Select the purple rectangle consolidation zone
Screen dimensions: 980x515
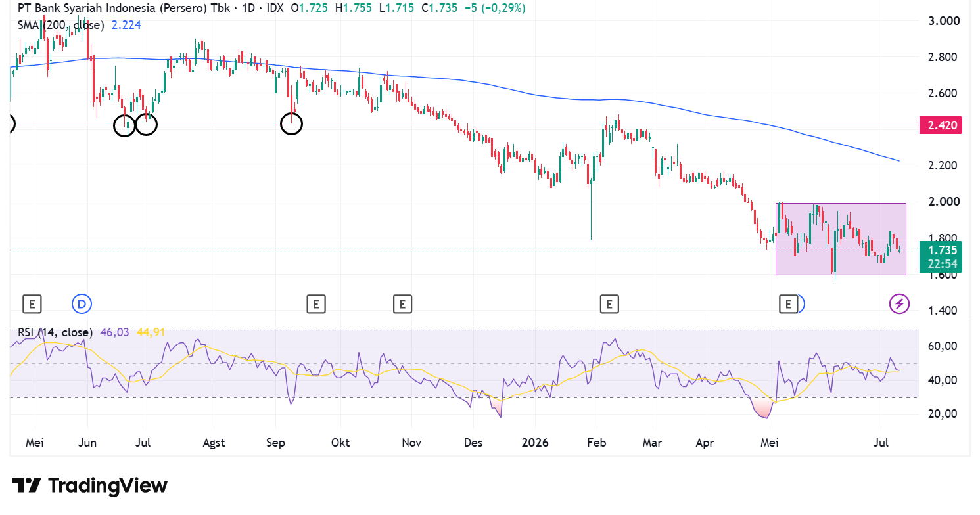point(841,238)
